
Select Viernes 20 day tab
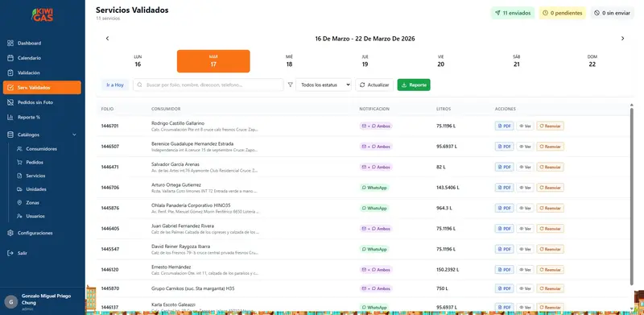440,61
